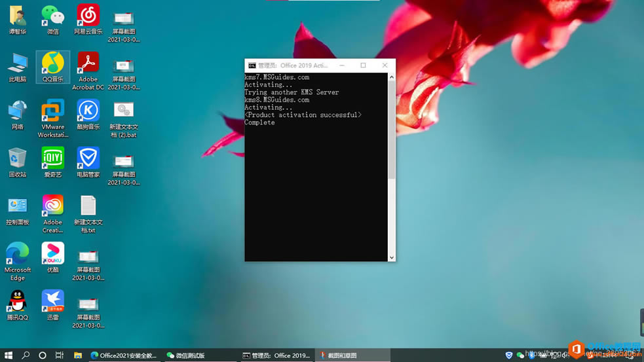Viewport: 644px width, 362px height.
Task: Click the Windows Start button
Action: point(9,355)
